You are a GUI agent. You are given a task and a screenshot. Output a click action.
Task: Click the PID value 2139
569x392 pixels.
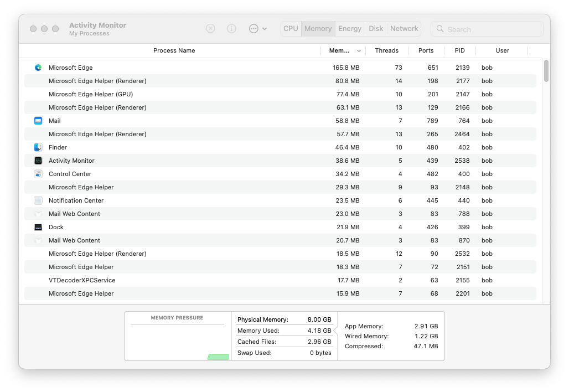463,68
